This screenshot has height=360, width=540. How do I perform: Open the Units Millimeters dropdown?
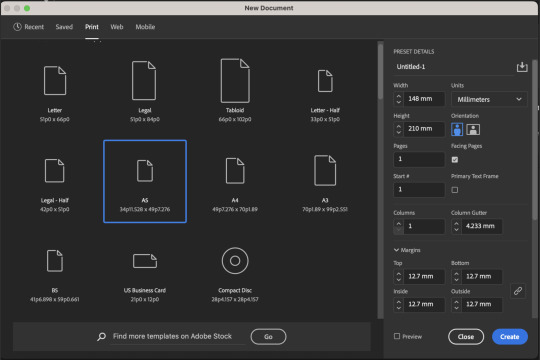tap(489, 99)
